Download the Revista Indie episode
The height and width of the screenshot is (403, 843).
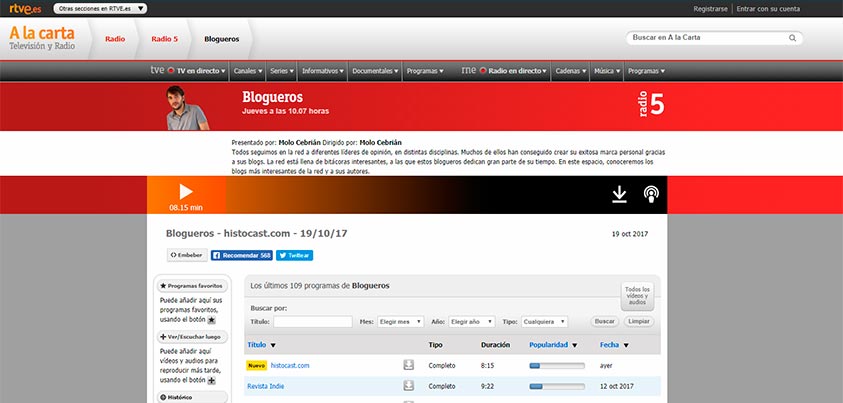pos(409,385)
